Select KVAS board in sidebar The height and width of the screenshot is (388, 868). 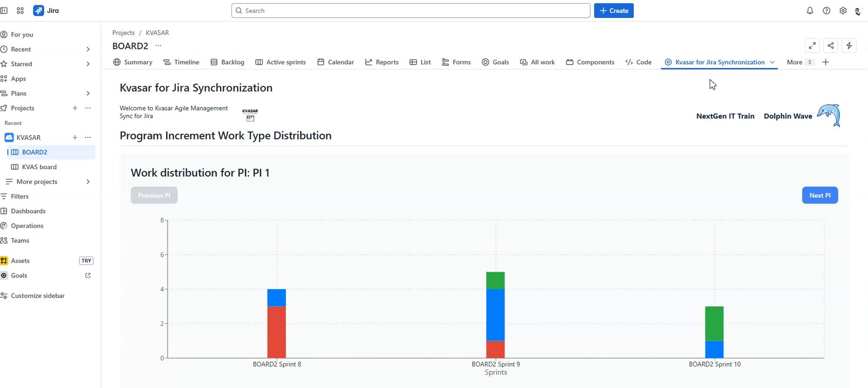pyautogui.click(x=39, y=167)
